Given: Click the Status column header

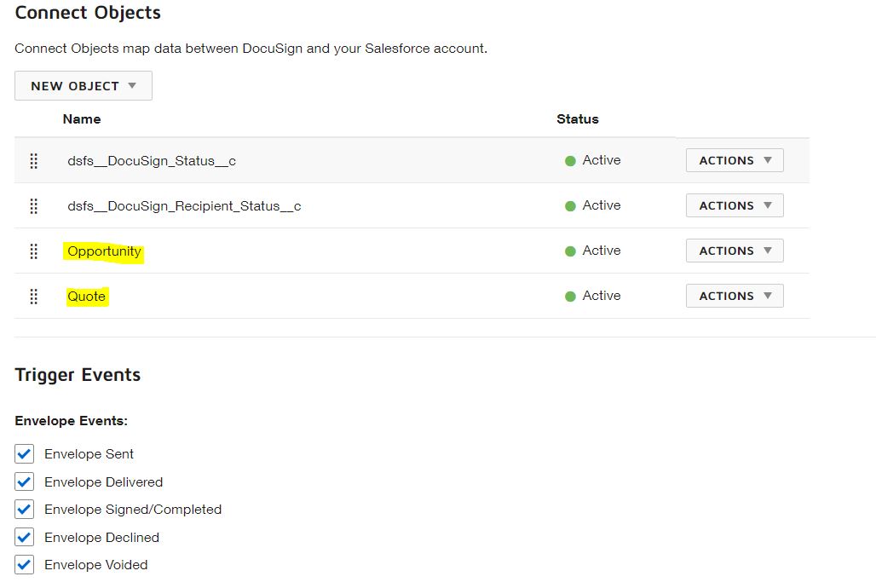Looking at the screenshot, I should tap(578, 119).
